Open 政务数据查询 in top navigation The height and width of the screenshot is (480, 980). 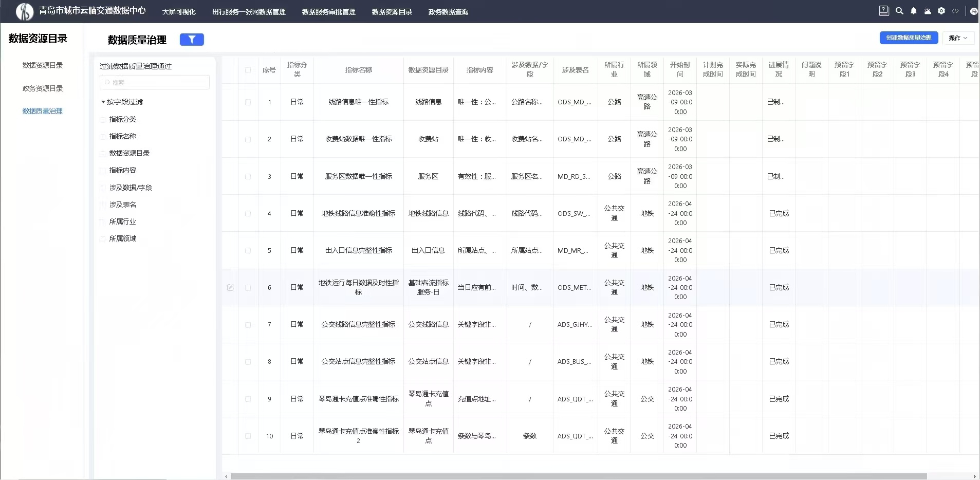pos(448,12)
